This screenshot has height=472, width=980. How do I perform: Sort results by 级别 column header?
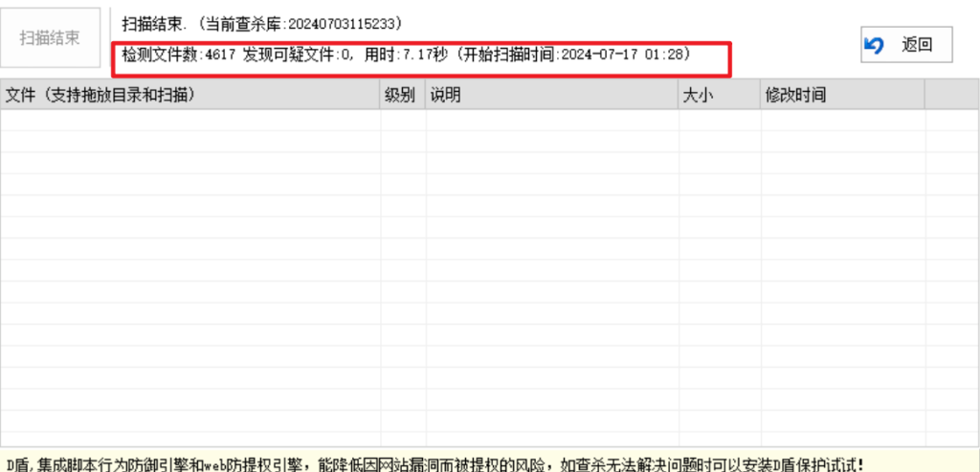tap(402, 95)
